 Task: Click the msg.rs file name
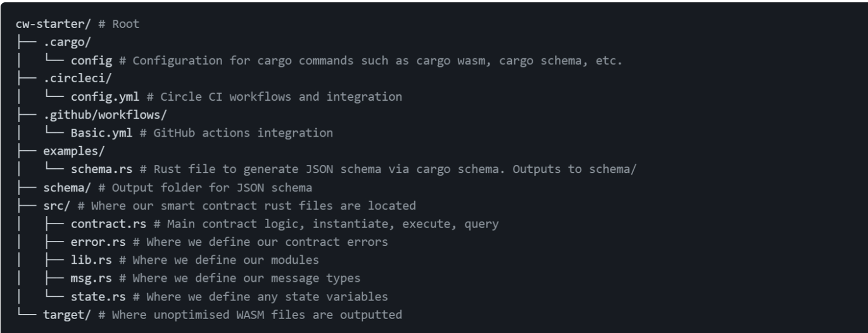pyautogui.click(x=92, y=278)
